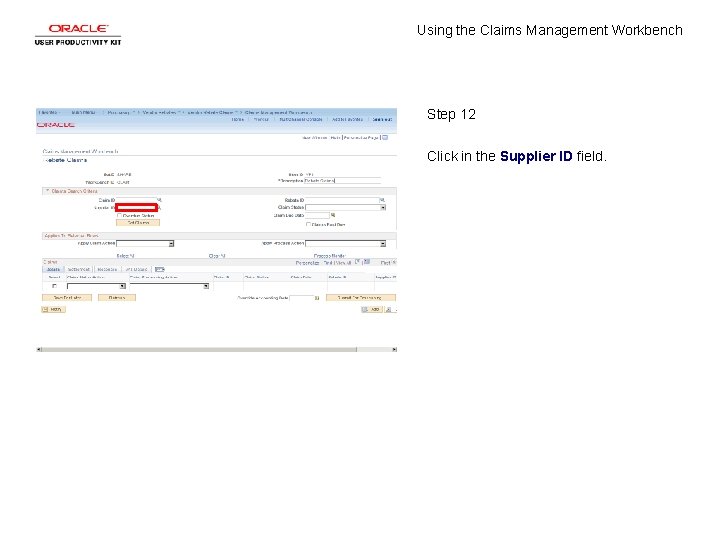Viewport: 720px width, 540px height.
Task: Click the Update/Display icon next to Add
Action: point(390,309)
